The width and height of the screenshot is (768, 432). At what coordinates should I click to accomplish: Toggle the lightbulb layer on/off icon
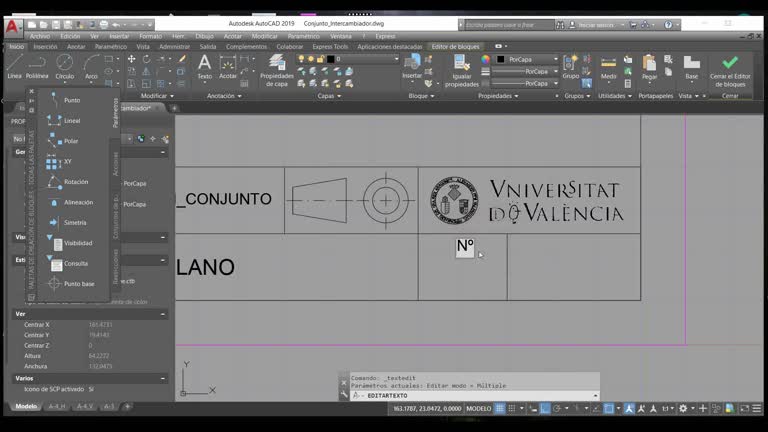pyautogui.click(x=301, y=59)
